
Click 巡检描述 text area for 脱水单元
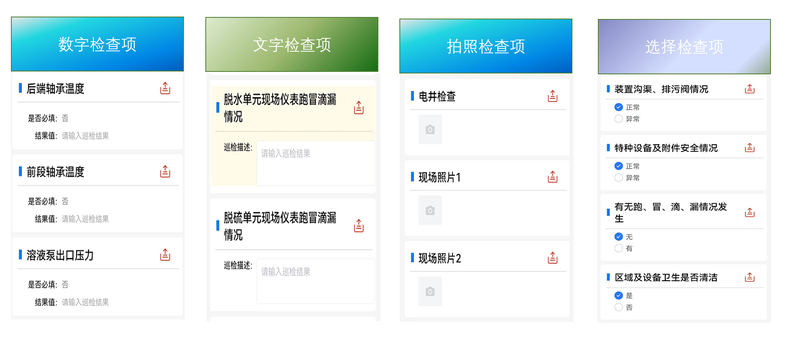(315, 163)
